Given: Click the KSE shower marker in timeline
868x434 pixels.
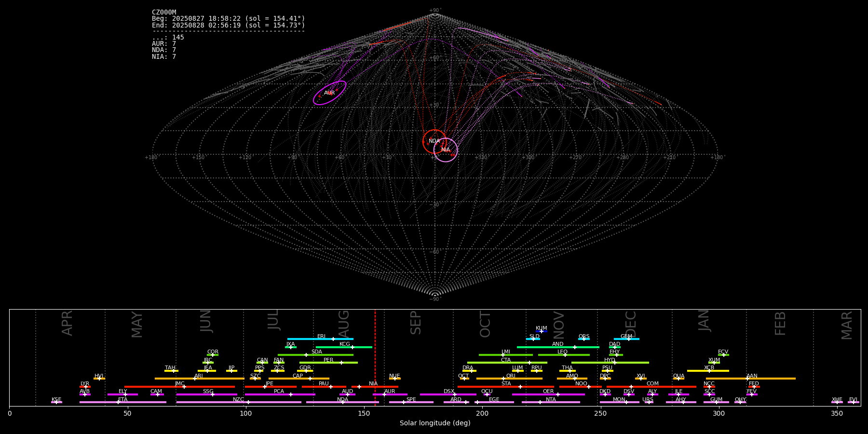Looking at the screenshot, I should coord(56,402).
